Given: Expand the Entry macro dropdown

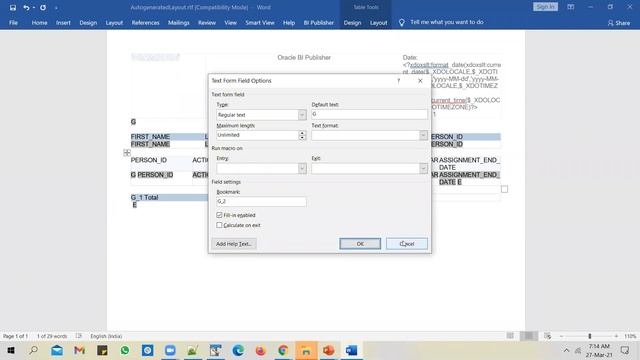Looking at the screenshot, I should (302, 168).
